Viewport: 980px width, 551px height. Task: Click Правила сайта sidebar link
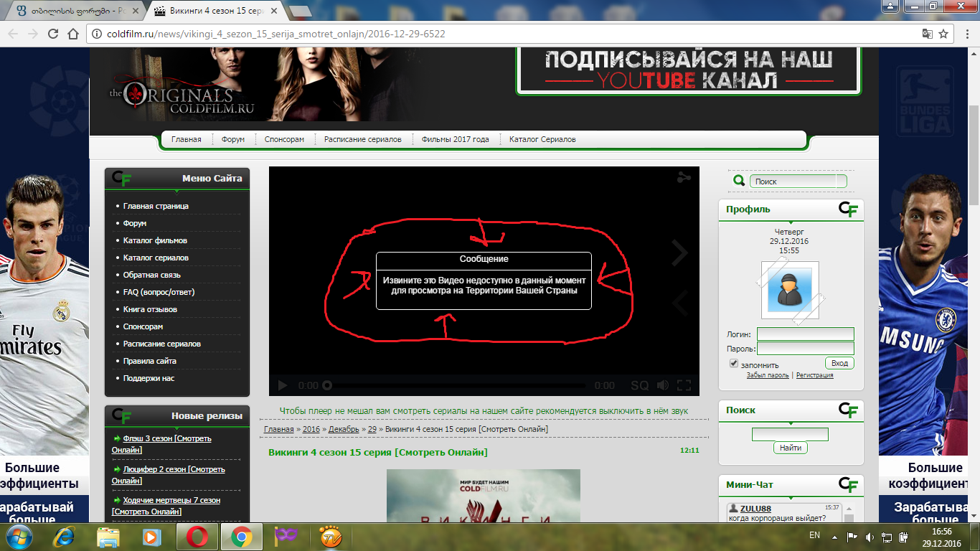[x=150, y=361]
